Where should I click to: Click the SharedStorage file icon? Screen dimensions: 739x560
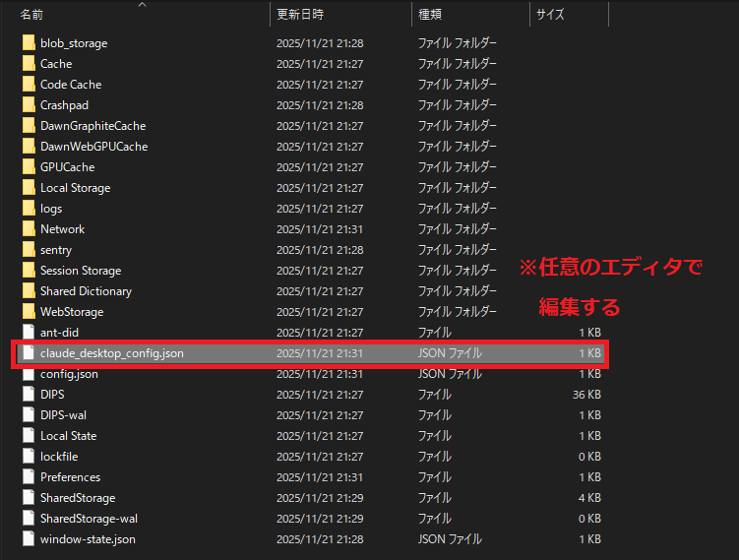click(29, 498)
